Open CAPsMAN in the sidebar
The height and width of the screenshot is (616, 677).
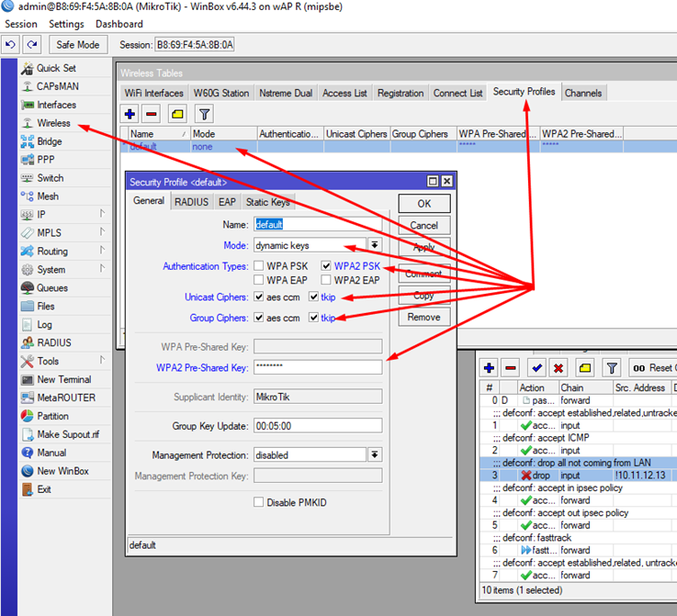[x=58, y=86]
